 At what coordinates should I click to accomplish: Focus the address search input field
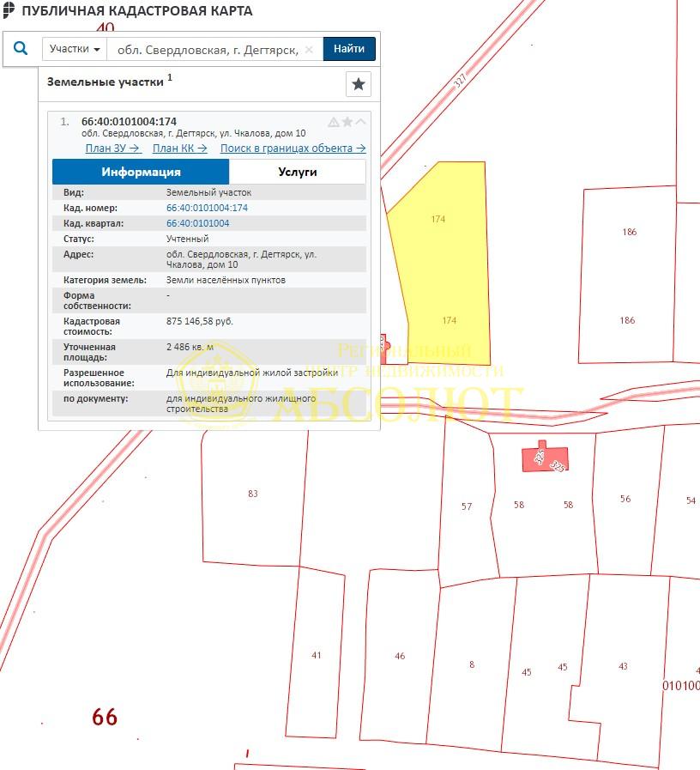click(x=208, y=50)
